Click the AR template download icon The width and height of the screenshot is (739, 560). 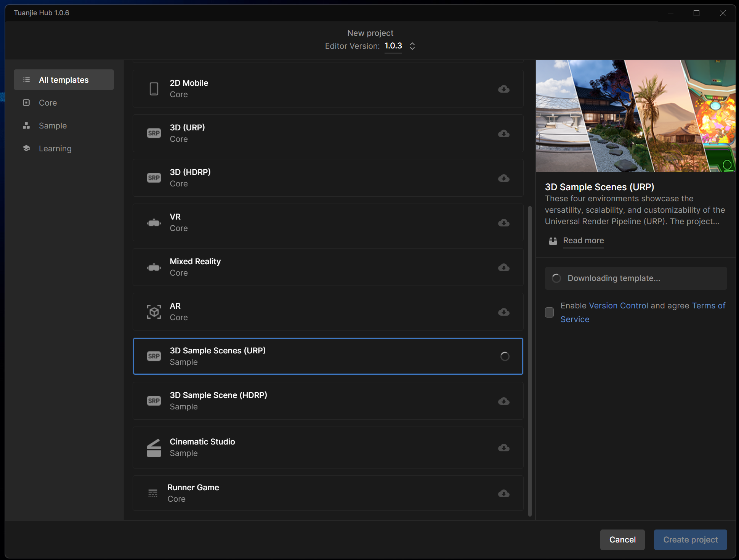click(x=503, y=312)
